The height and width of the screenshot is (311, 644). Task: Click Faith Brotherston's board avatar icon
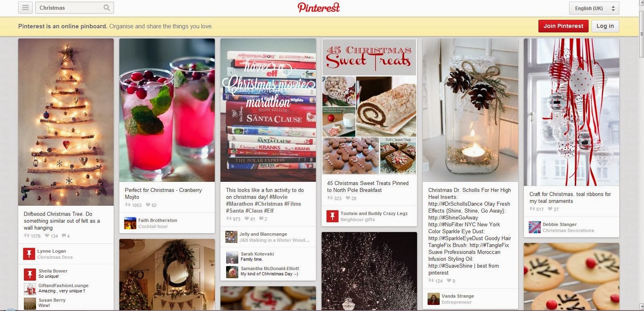click(130, 223)
